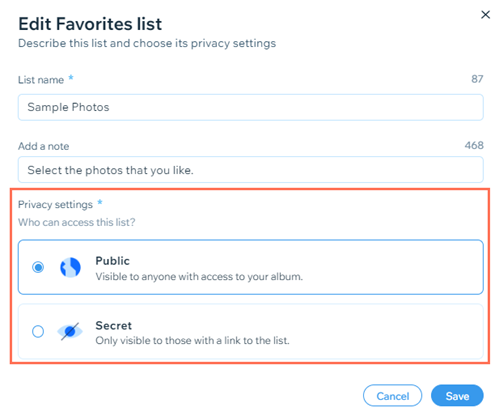
Task: Click the 'Who can access this list?' text
Action: [x=77, y=222]
